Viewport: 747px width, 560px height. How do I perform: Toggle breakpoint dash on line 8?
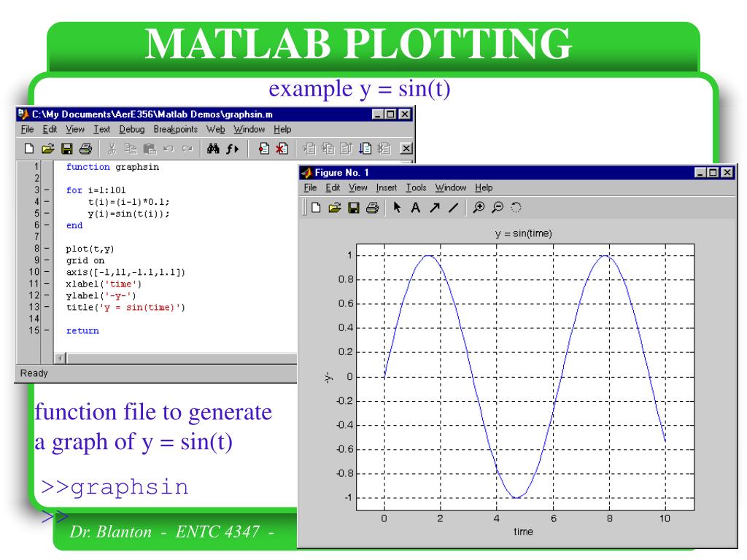[x=47, y=249]
